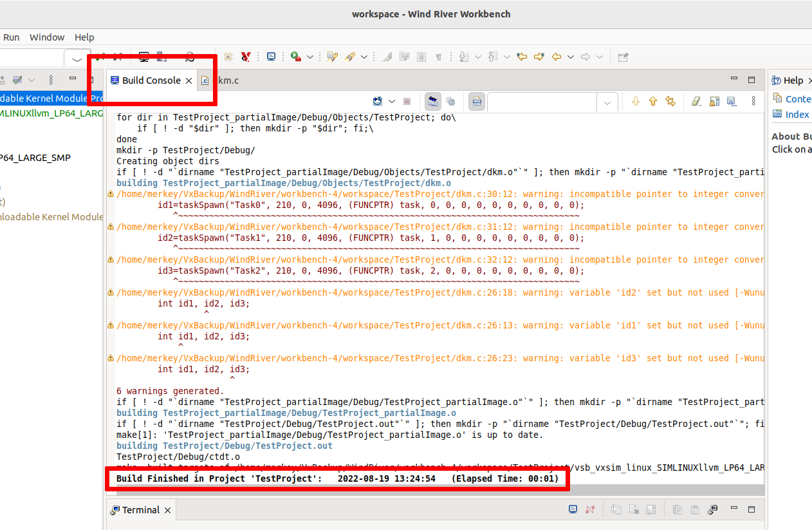Open the Window menu
Screen dimensions: 812x530
[47, 37]
